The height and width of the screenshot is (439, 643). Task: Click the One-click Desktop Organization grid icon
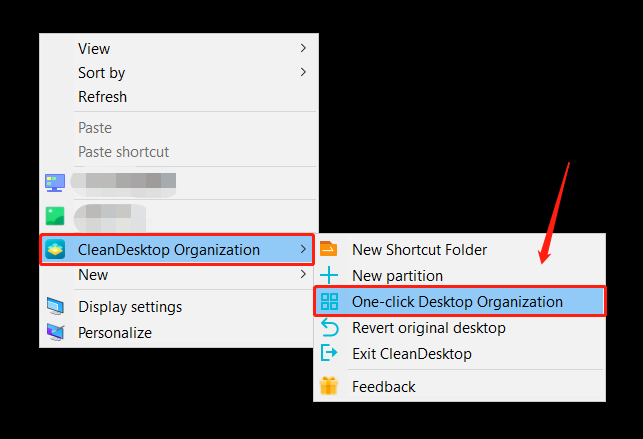coord(329,301)
